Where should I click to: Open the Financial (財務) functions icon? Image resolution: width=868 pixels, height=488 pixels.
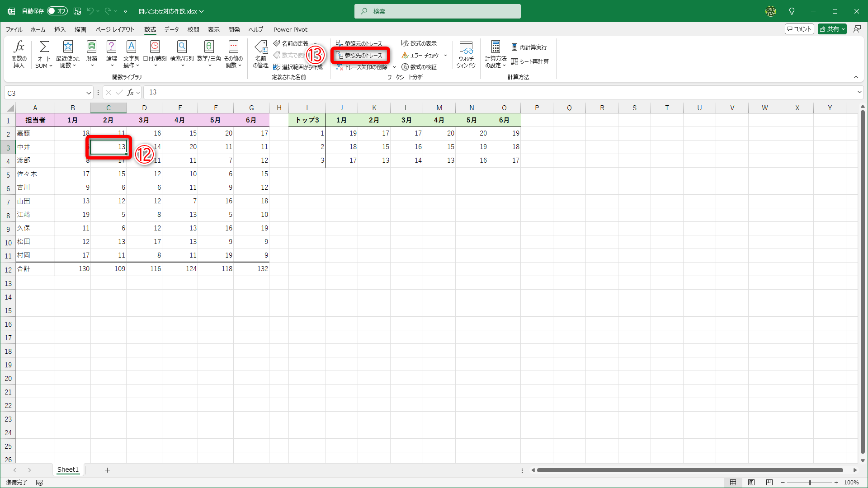coord(91,47)
